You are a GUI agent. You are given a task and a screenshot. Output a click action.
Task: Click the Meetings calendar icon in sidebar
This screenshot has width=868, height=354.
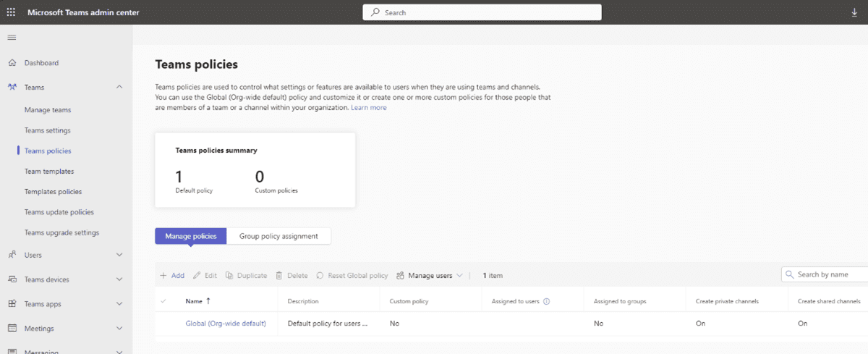[x=12, y=329]
